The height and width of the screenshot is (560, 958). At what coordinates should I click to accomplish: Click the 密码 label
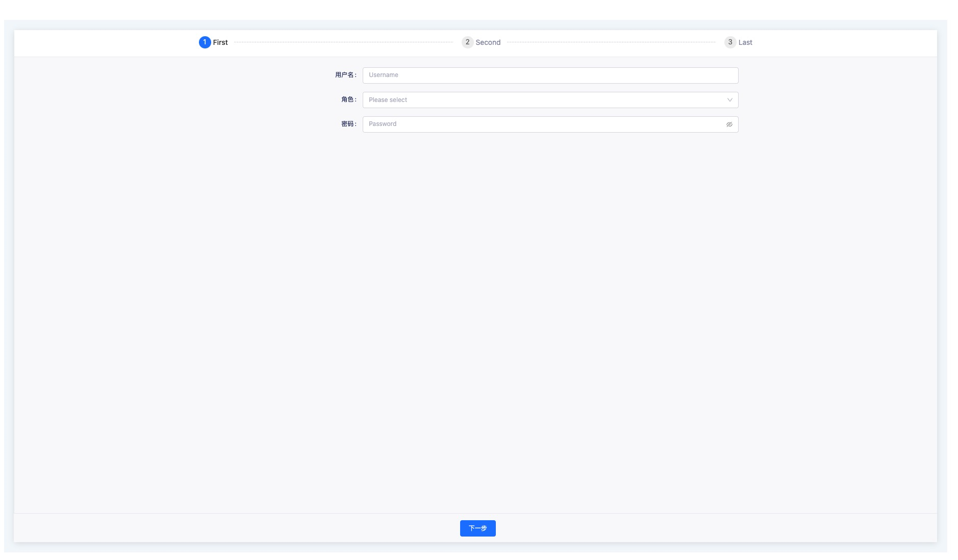349,124
